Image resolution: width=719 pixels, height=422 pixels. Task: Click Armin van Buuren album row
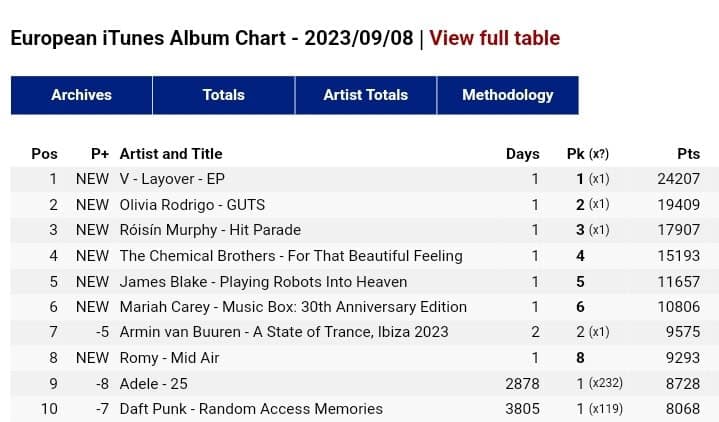click(x=284, y=332)
